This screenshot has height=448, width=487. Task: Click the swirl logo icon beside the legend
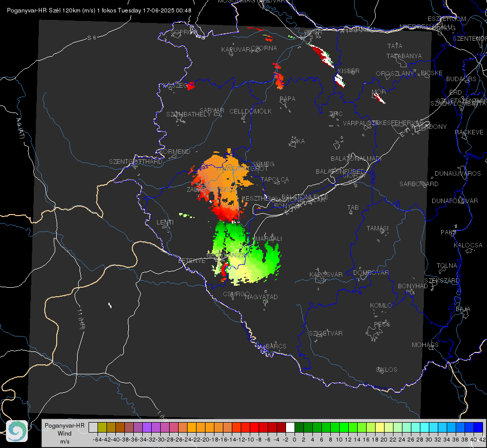tap(17, 431)
